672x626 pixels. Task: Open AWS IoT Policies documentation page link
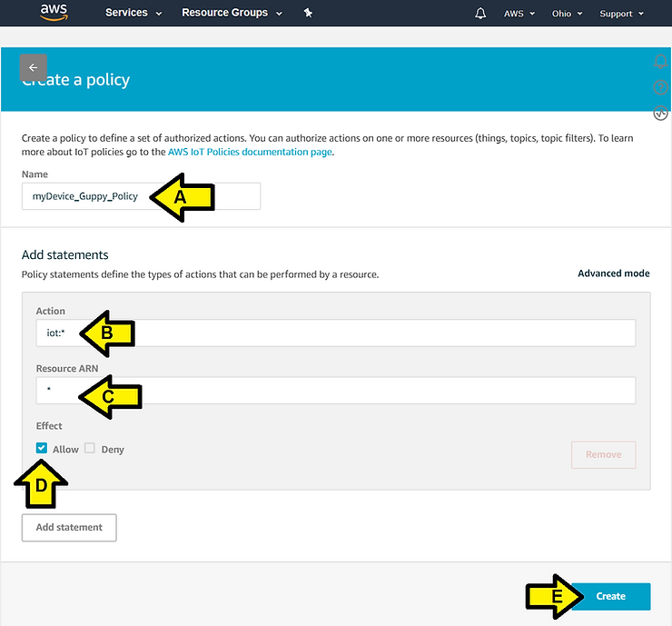click(x=250, y=152)
